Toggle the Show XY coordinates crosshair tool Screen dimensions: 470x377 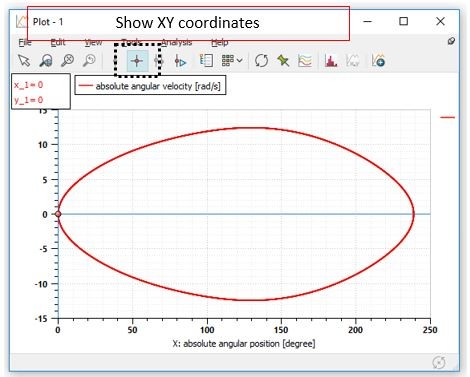(x=137, y=61)
